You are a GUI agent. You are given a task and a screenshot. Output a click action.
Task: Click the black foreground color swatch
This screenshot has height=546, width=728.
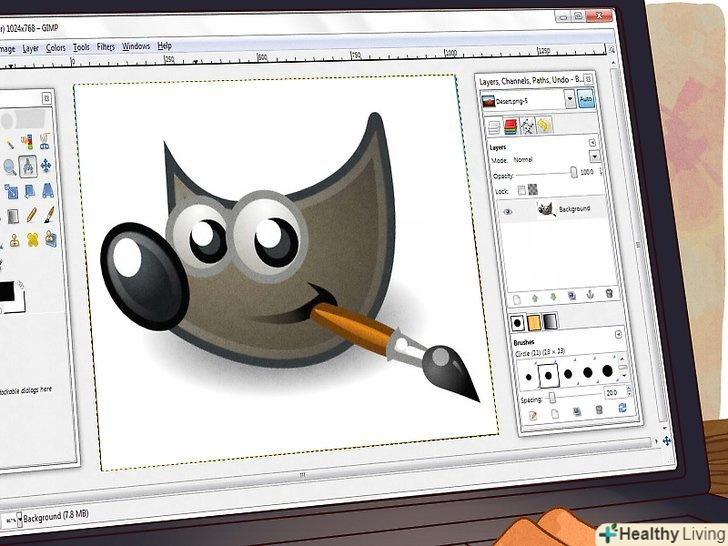6,292
